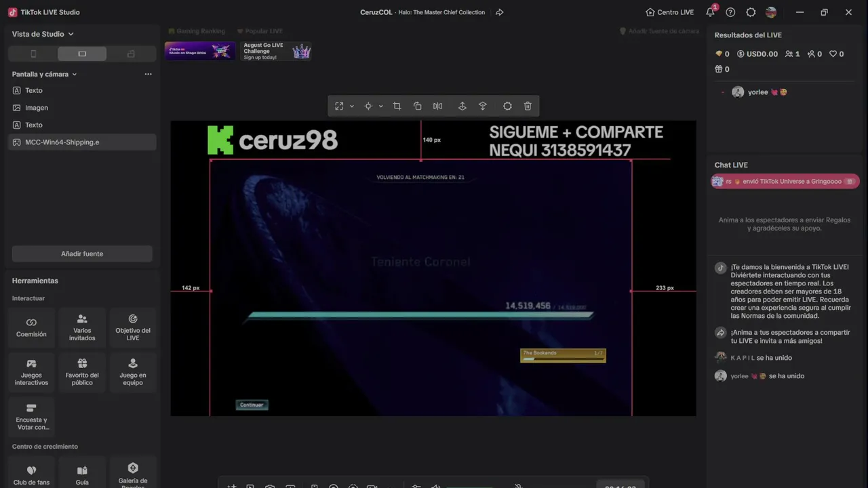Open the notifications bell

[x=710, y=12]
